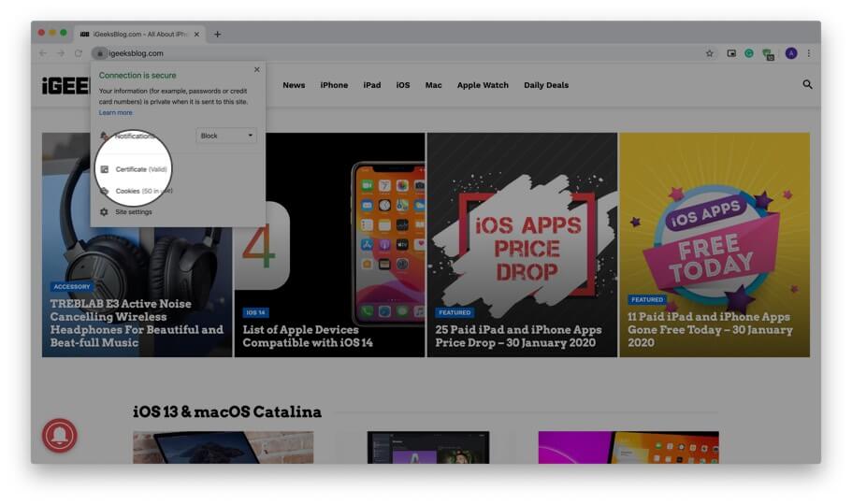Viewport: 852px width, 504px height.
Task: Open List of Apple Devices Compatible with iOS 14
Action: point(308,337)
